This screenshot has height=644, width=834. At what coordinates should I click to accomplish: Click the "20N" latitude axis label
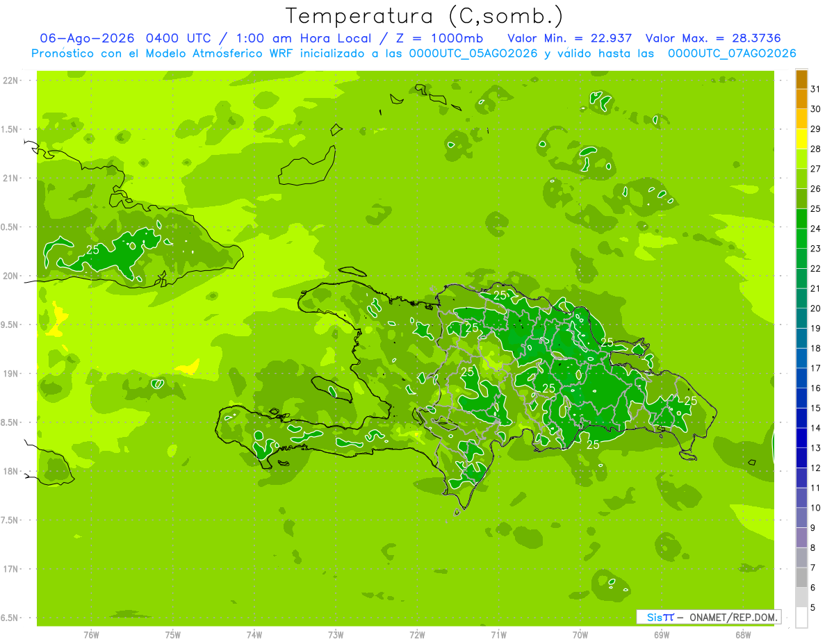coord(12,276)
